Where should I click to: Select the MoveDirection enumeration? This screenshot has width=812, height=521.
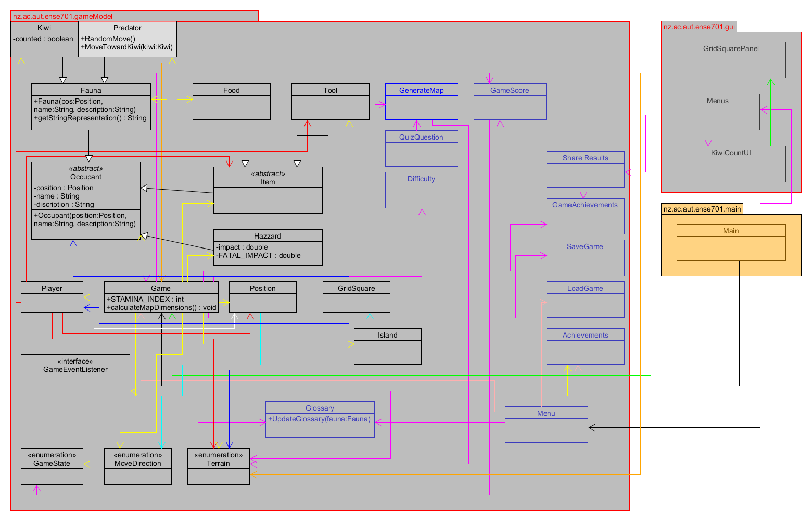tap(138, 466)
